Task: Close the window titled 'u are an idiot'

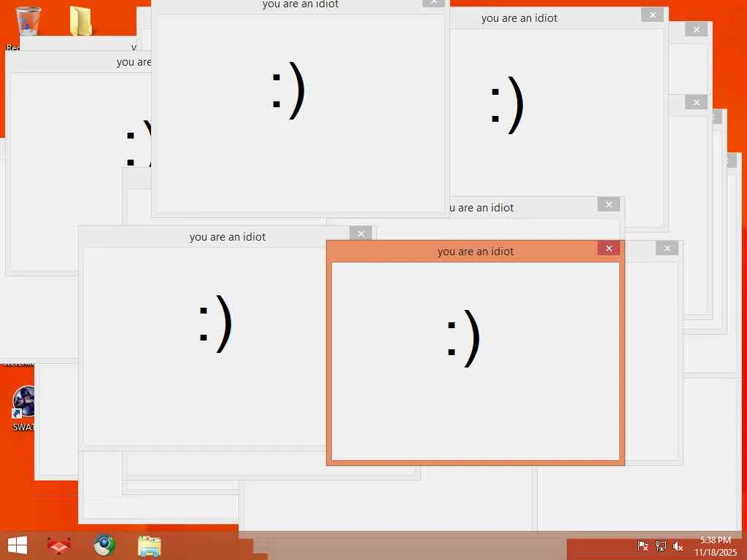Action: [608, 204]
